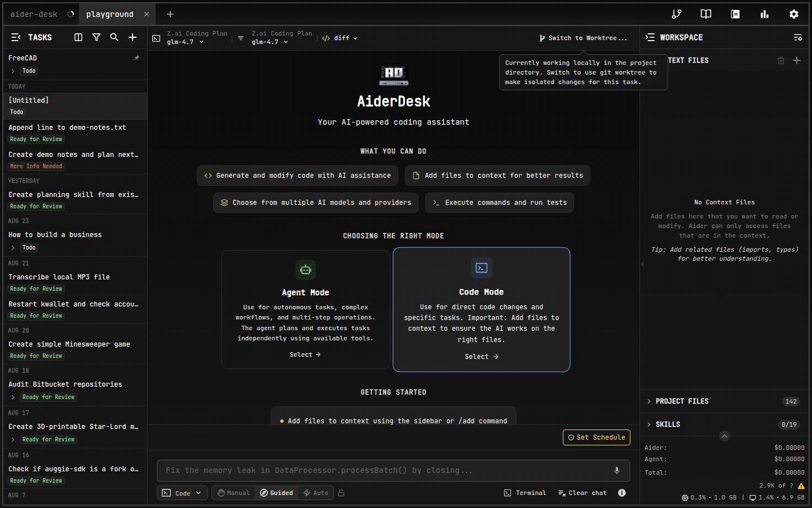Image resolution: width=812 pixels, height=508 pixels.
Task: Expand the How to build a business task
Action: [x=13, y=248]
